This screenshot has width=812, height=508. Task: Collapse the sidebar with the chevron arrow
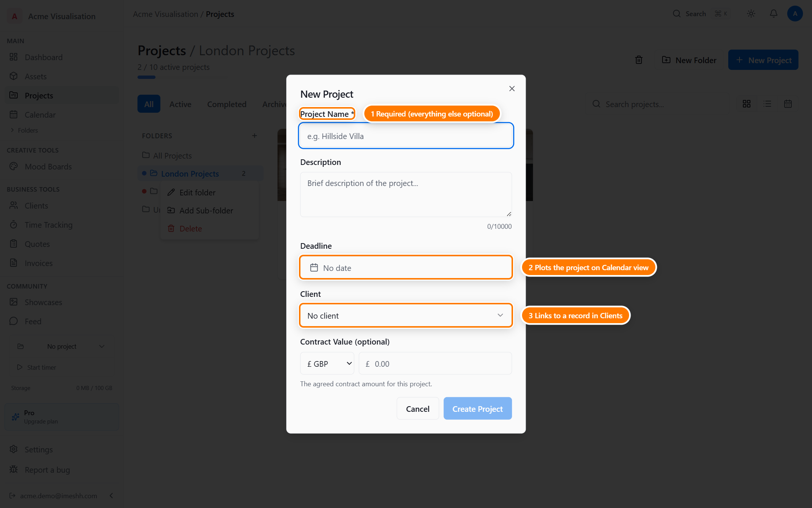point(112,496)
